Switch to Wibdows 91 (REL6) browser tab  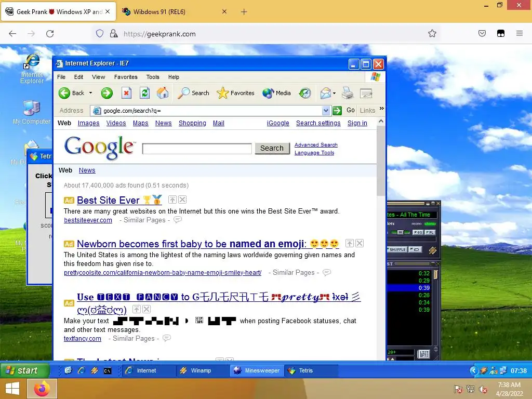[x=174, y=12]
